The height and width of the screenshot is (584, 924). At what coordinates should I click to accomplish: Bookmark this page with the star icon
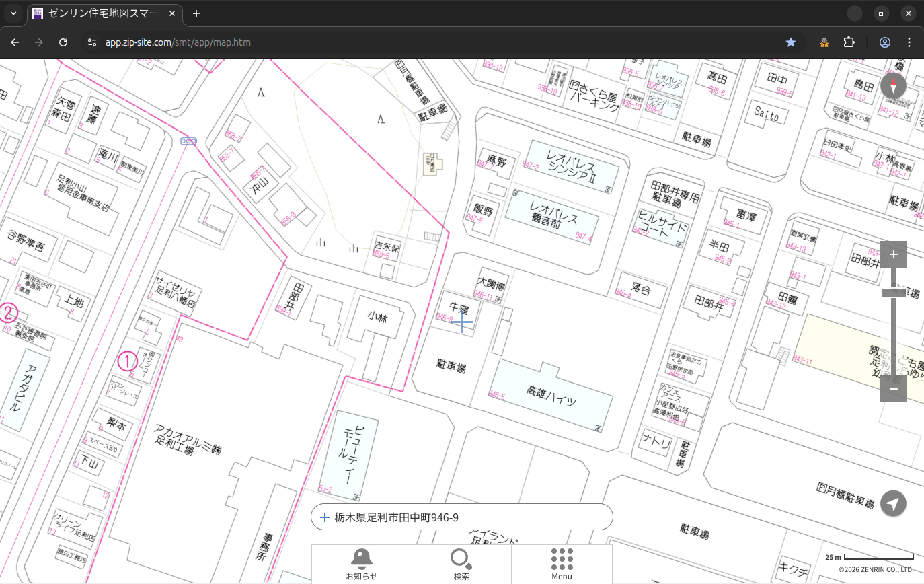791,42
